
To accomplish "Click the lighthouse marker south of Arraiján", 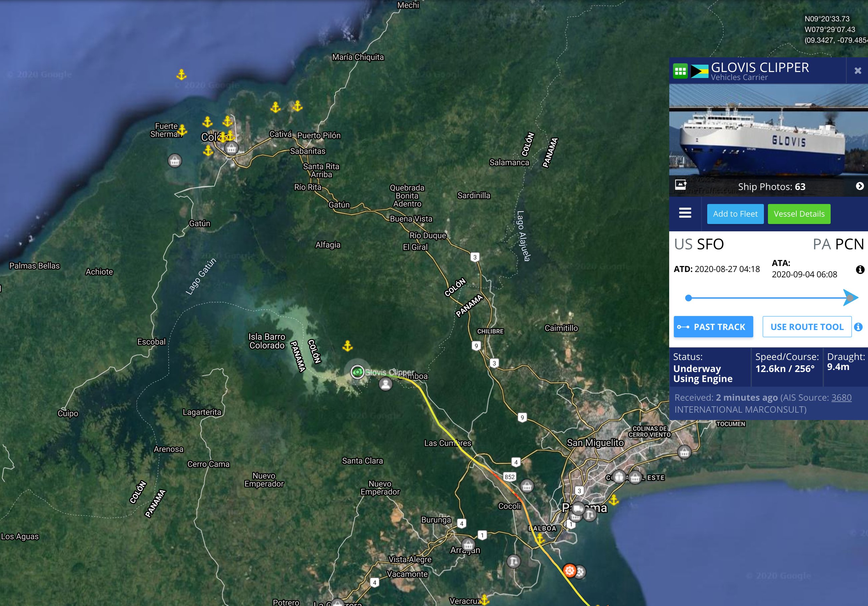I will (513, 561).
